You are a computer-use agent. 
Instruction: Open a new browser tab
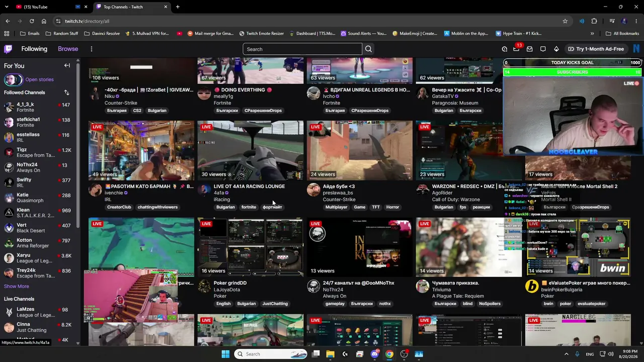coord(178,7)
